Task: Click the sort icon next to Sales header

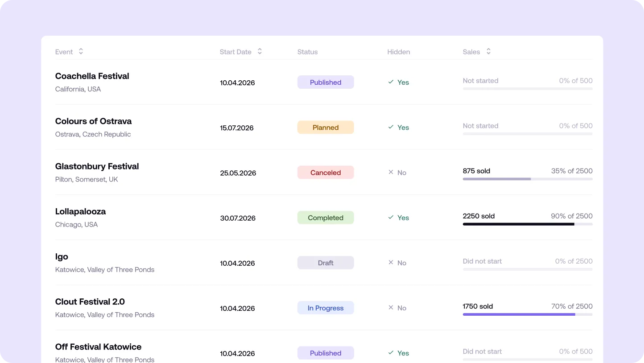Action: [488, 51]
